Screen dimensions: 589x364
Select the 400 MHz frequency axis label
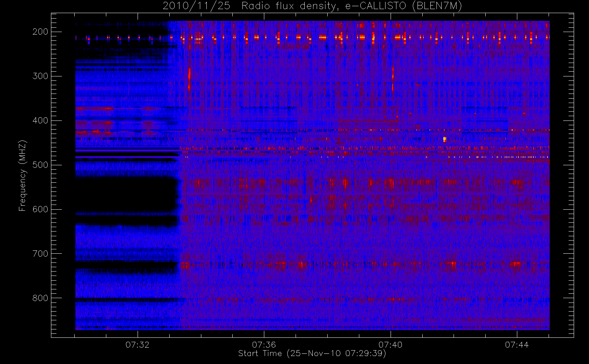tap(40, 120)
